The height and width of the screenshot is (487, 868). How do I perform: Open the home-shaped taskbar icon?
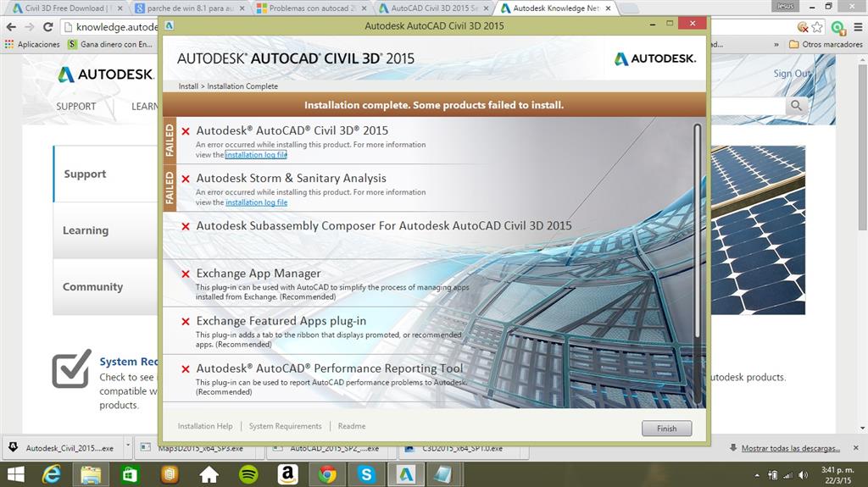point(209,475)
